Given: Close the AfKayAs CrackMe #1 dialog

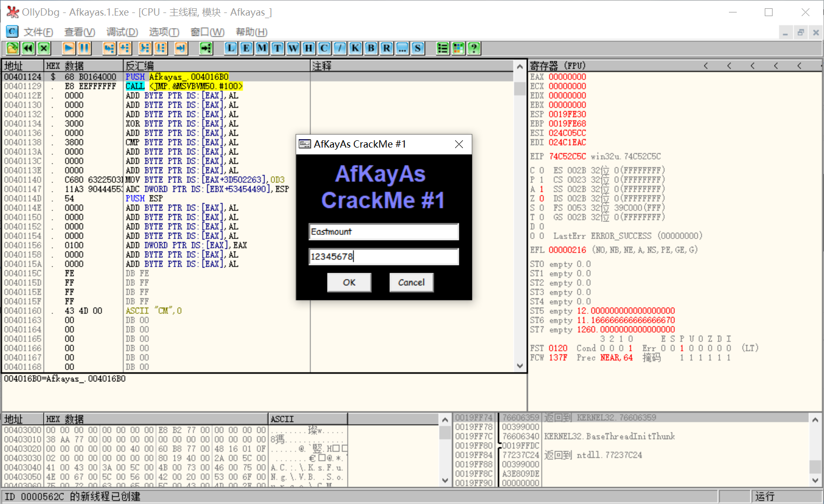Looking at the screenshot, I should click(459, 144).
